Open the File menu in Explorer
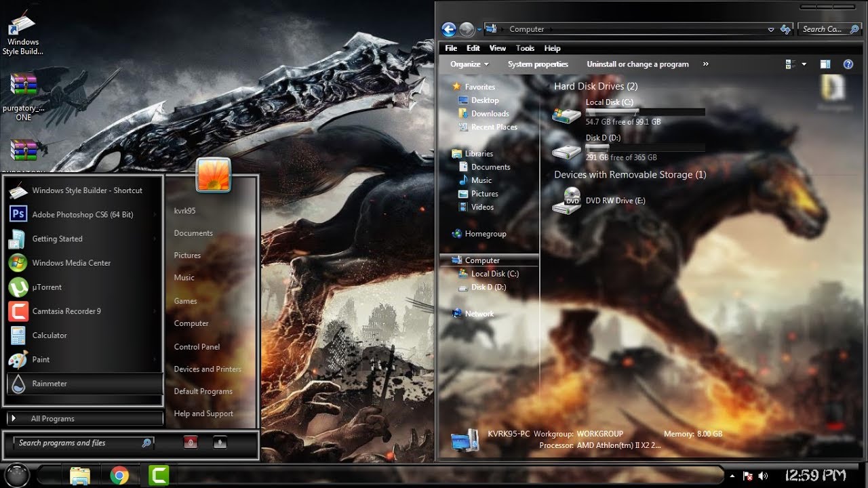This screenshot has width=868, height=488. (451, 48)
